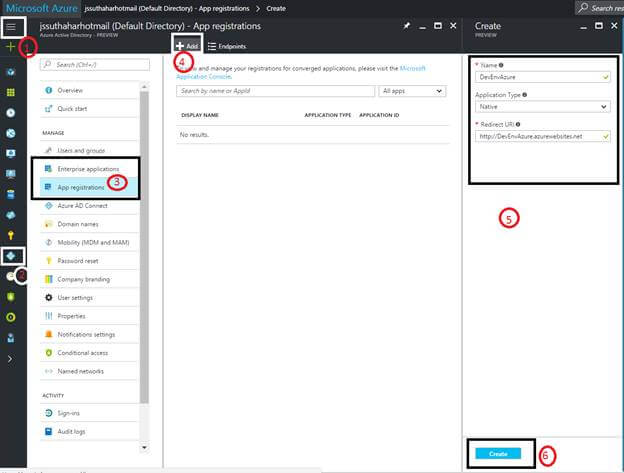
Task: Maximize the App registrations blade
Action: 438,26
